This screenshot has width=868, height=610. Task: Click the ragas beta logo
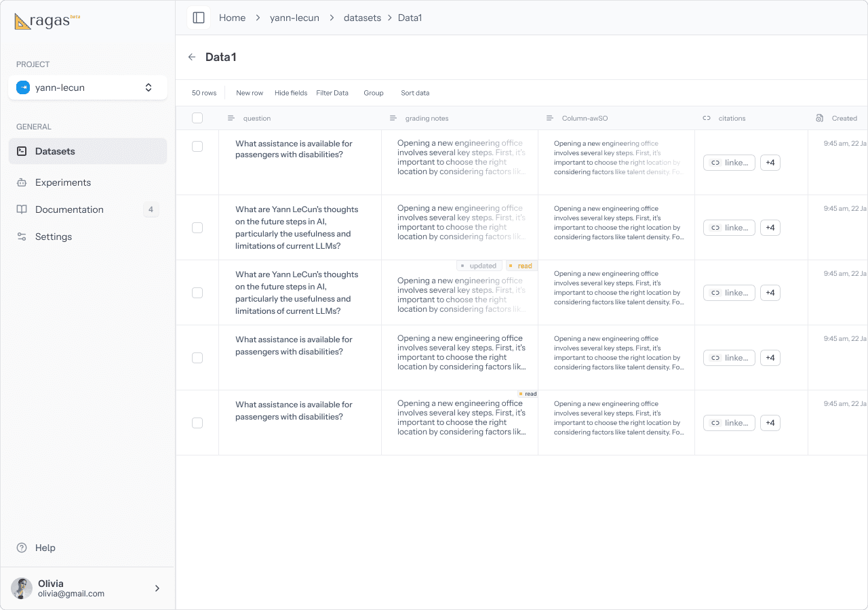[47, 21]
